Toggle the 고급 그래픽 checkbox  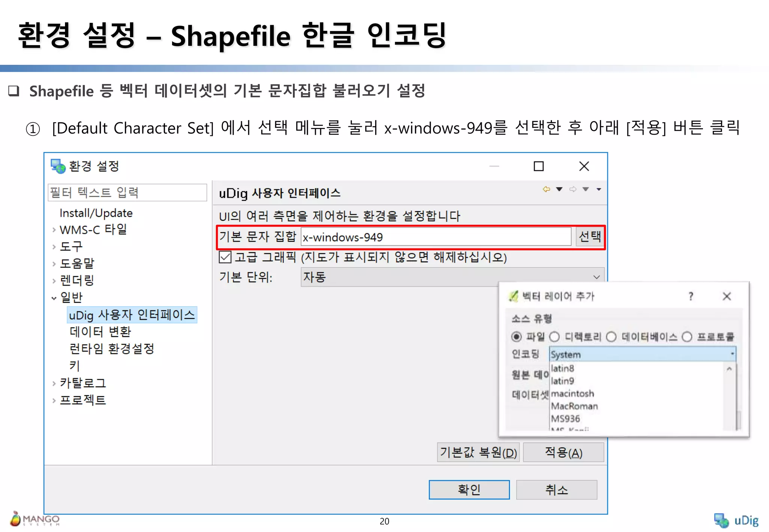225,257
